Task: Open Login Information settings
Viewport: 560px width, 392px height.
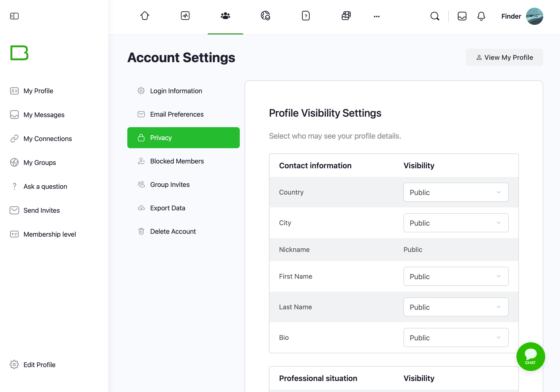Action: (183, 91)
